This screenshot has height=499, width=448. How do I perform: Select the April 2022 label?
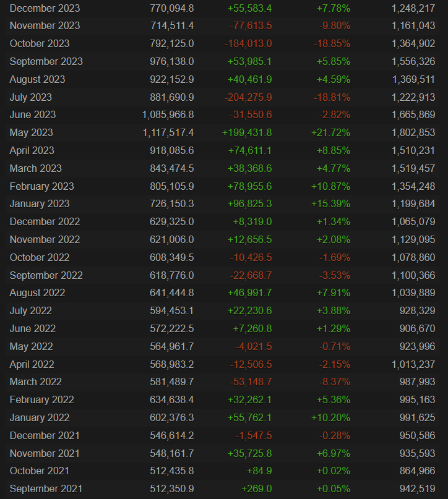click(32, 364)
